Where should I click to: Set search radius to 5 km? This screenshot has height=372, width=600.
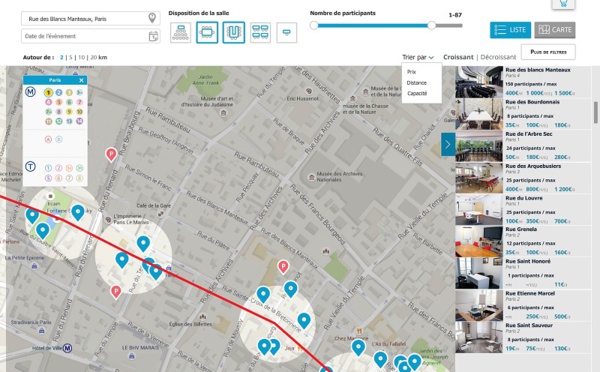point(71,57)
